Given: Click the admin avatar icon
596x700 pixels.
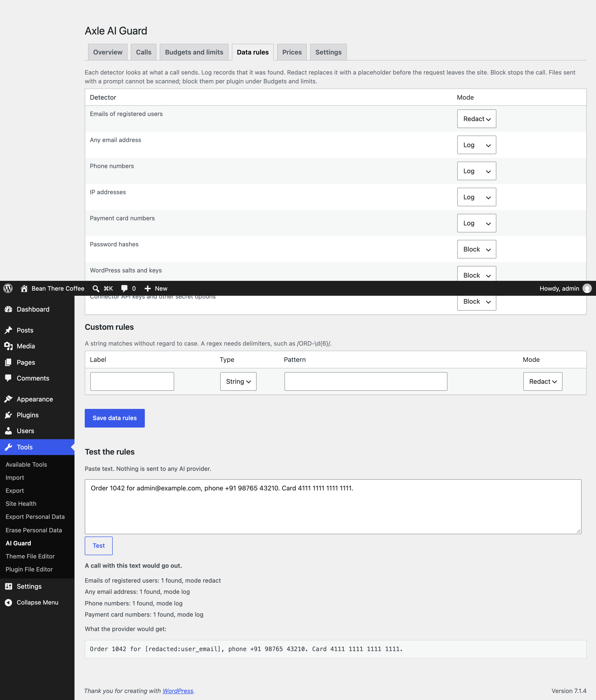Looking at the screenshot, I should coord(587,288).
